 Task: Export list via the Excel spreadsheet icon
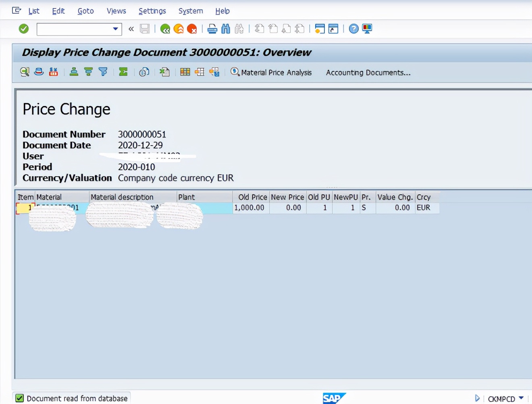(x=164, y=72)
